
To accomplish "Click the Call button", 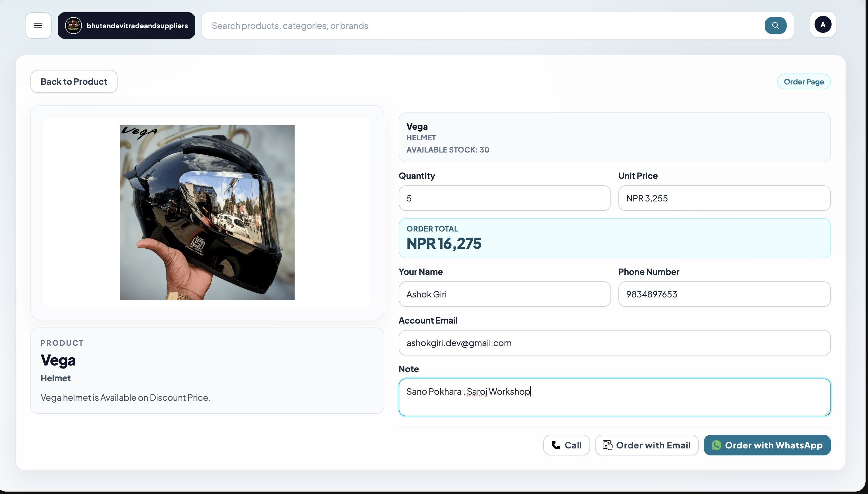I will point(567,445).
